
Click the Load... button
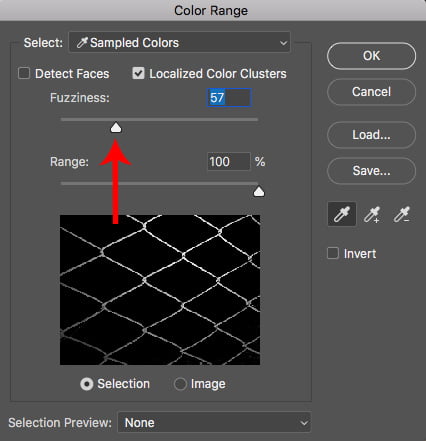pyautogui.click(x=371, y=135)
